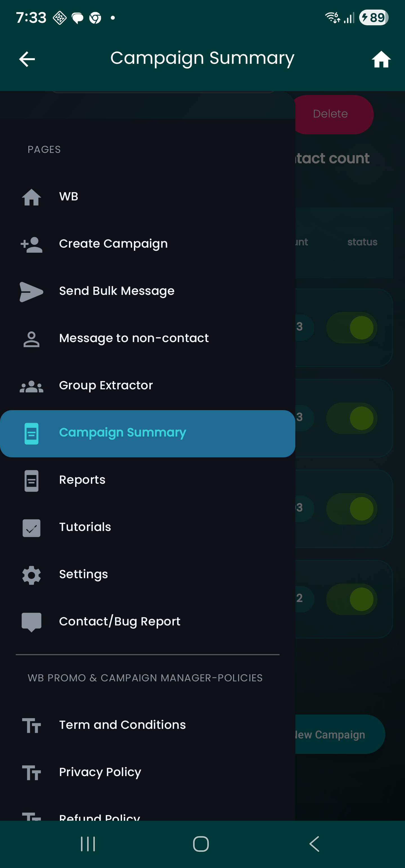
Task: Tap the Tutorials checkmark icon
Action: 31,528
